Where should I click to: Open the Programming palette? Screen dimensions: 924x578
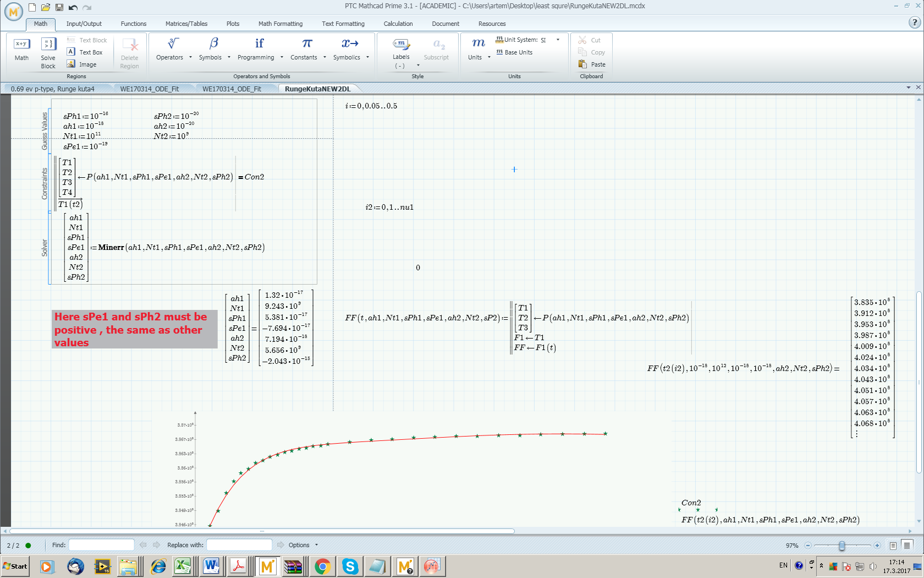pyautogui.click(x=256, y=48)
